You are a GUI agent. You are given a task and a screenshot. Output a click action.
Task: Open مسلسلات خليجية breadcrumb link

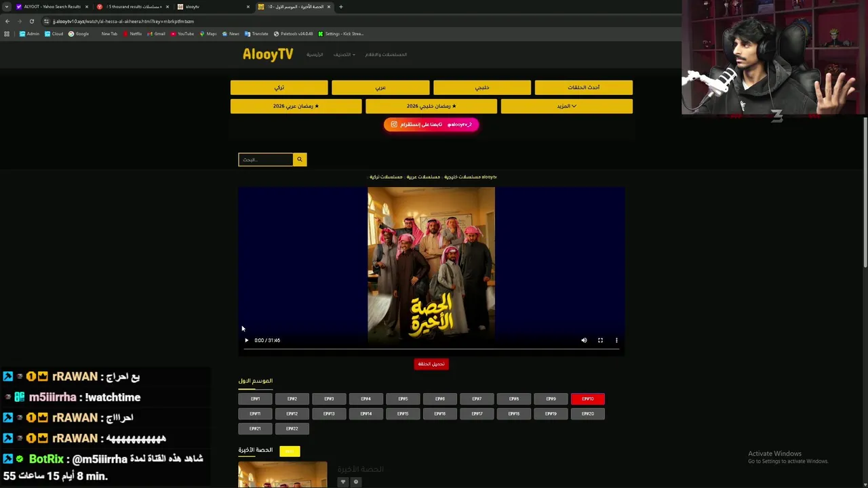click(x=462, y=177)
